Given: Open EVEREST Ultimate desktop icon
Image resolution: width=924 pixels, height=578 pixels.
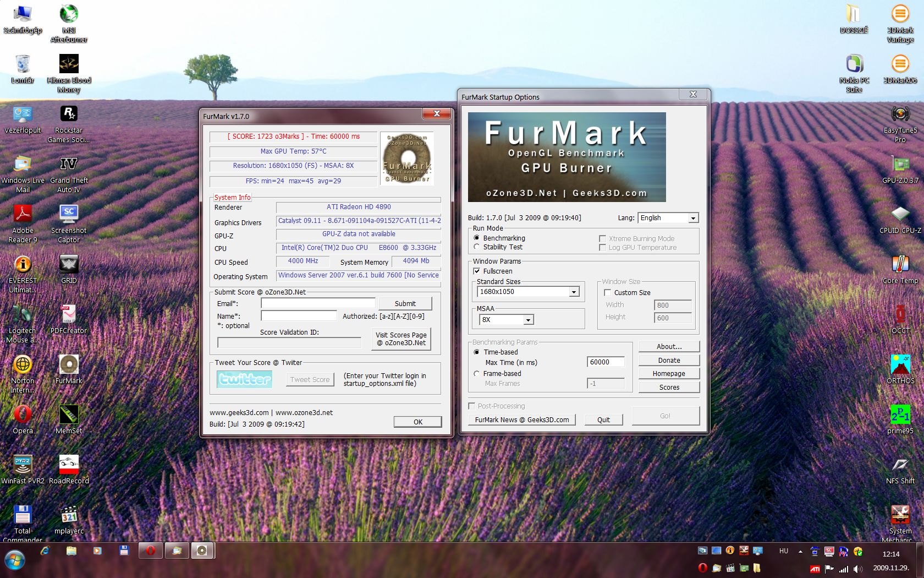Looking at the screenshot, I should [x=23, y=274].
